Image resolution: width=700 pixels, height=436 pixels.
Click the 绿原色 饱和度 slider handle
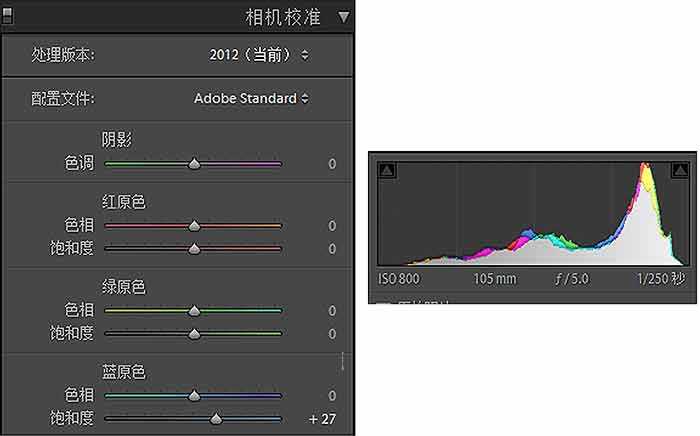tap(194, 334)
